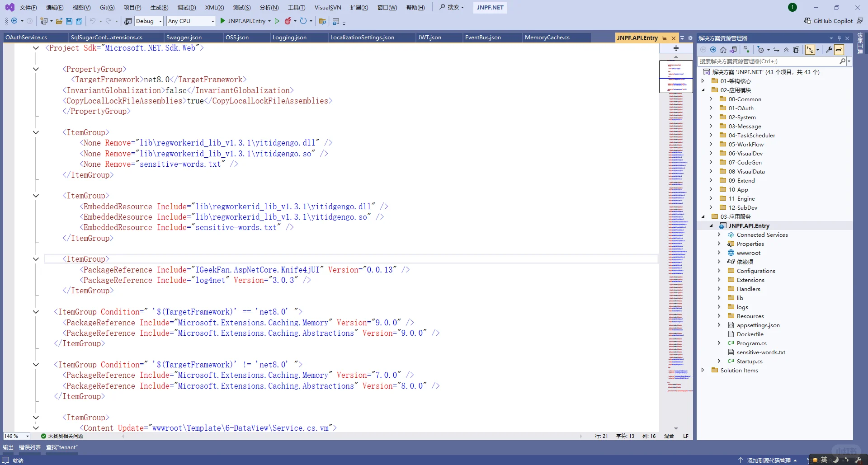Expand the 01-架构核心 folder

click(x=703, y=81)
